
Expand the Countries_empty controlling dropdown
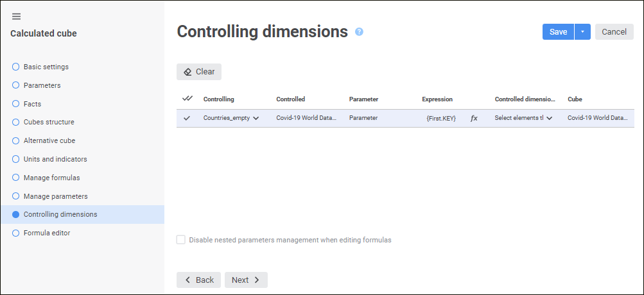[256, 118]
